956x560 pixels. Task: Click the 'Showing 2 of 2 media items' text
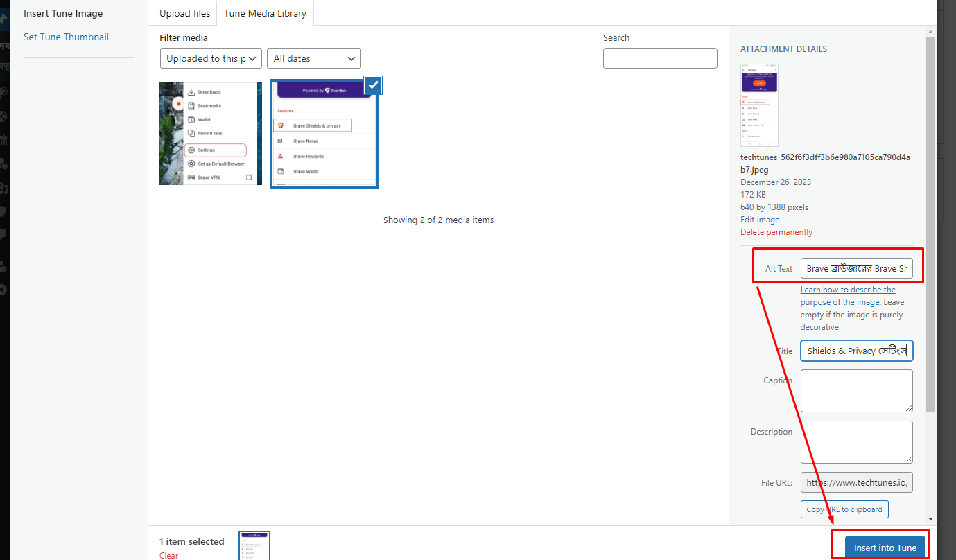pos(438,220)
